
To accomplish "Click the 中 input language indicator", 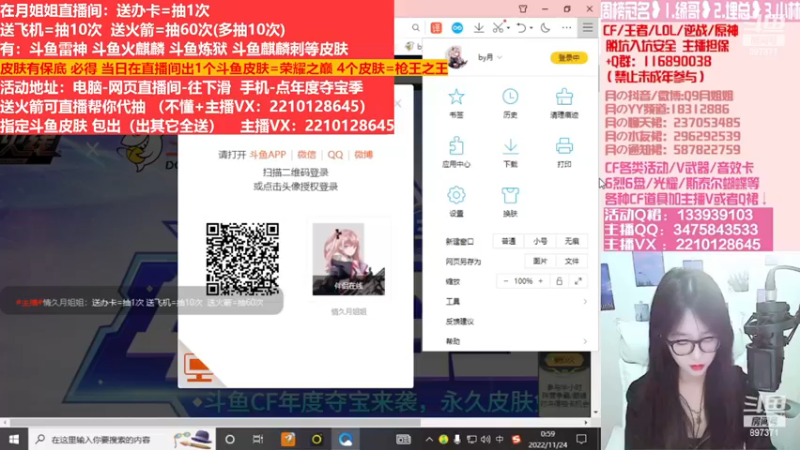I will [499, 439].
